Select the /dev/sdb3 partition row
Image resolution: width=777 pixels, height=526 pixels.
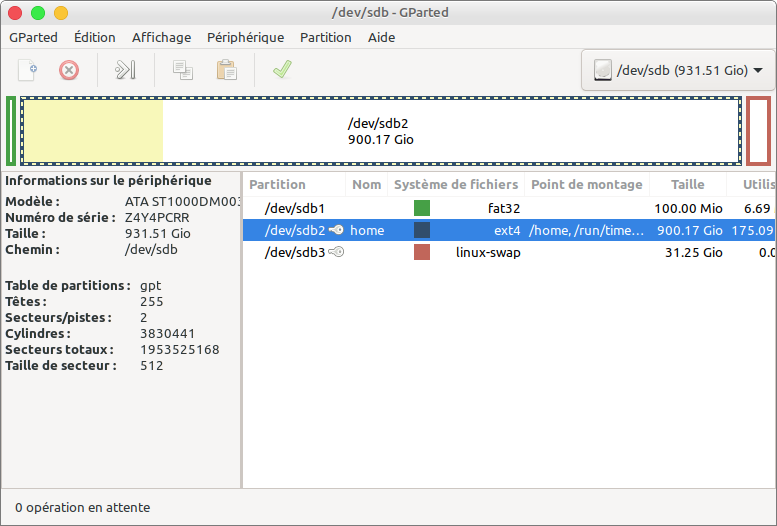[x=509, y=252]
